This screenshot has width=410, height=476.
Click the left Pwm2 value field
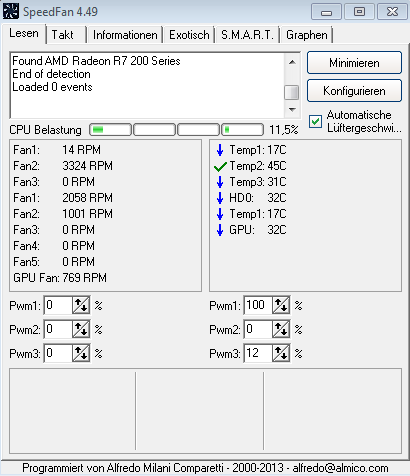pyautogui.click(x=58, y=329)
